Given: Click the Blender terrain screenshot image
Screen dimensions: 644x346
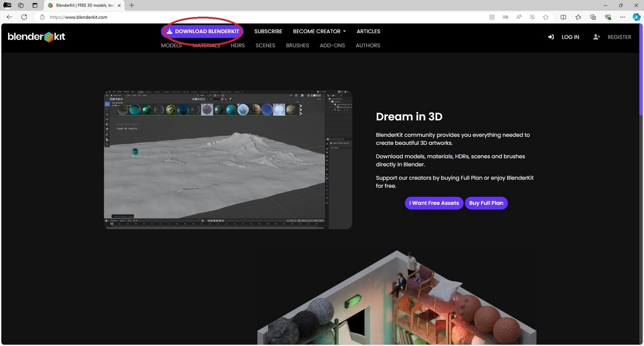Looking at the screenshot, I should pyautogui.click(x=228, y=160).
